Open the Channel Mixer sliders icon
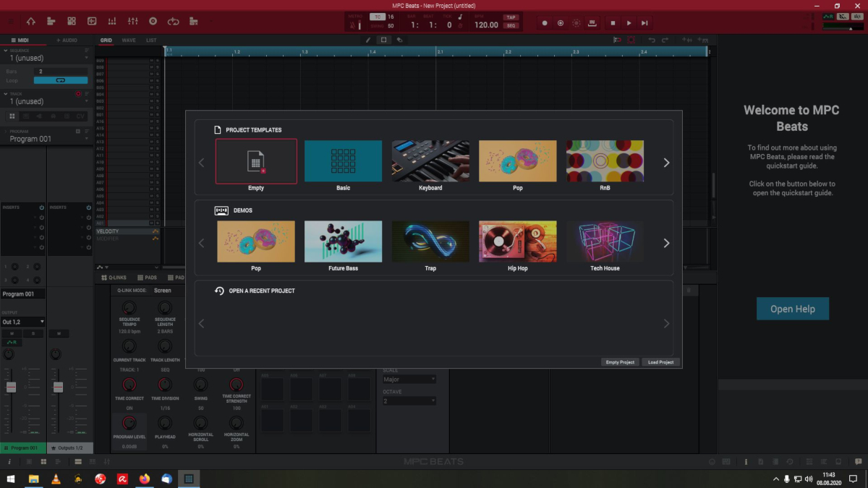868x488 pixels. click(132, 22)
